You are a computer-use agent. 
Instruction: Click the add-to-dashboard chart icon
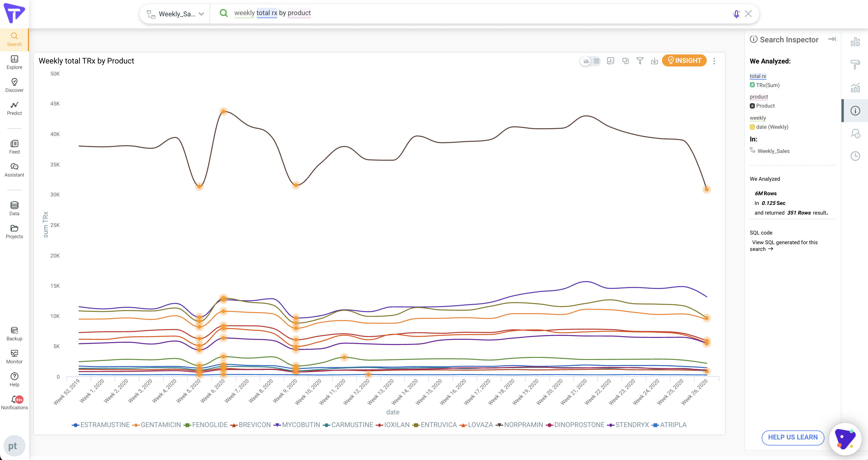click(611, 61)
